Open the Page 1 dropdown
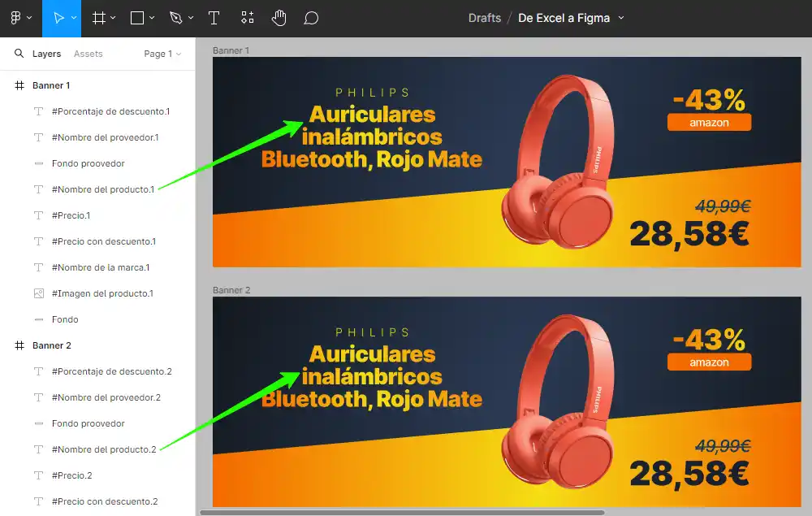 coord(162,54)
